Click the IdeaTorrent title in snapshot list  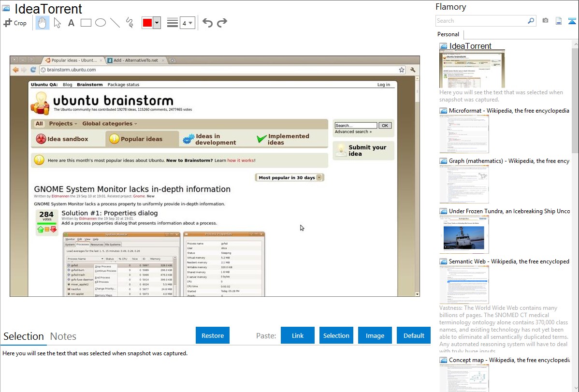coord(470,46)
